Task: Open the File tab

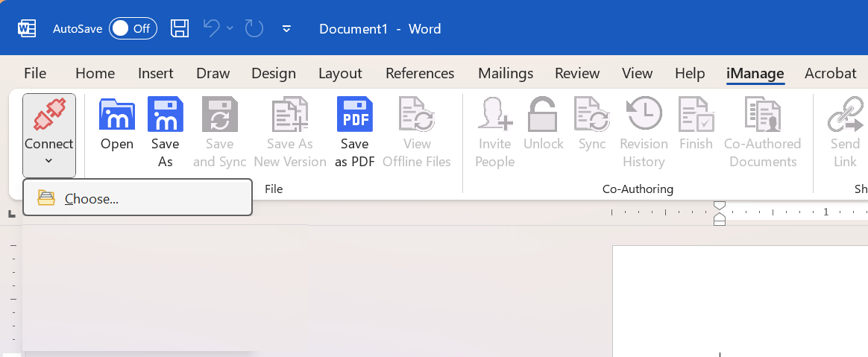Action: [35, 73]
